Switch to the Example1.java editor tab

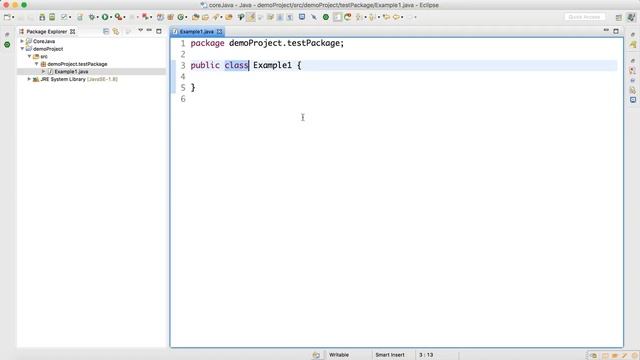pos(196,31)
